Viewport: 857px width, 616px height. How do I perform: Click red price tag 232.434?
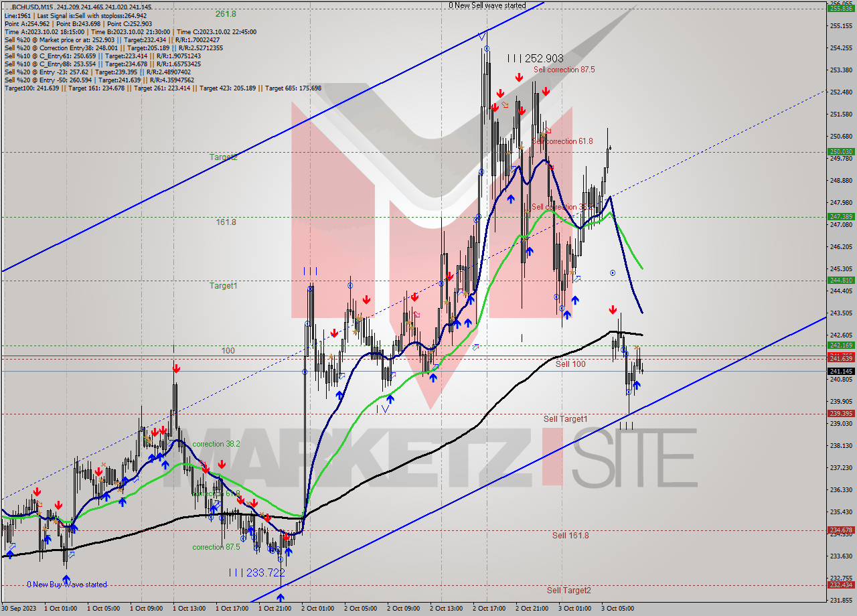pos(841,585)
